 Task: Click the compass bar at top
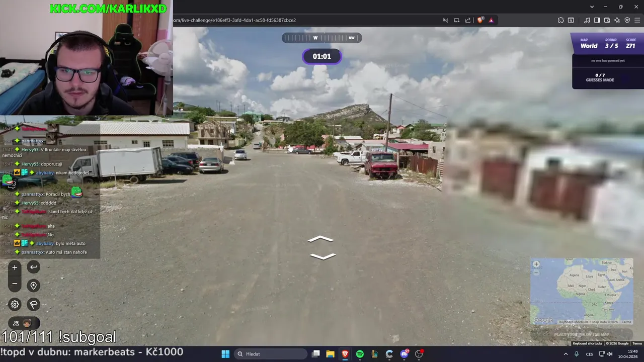tap(321, 38)
